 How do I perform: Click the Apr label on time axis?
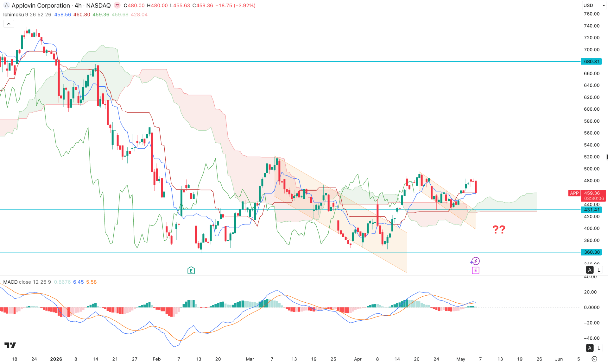[358, 359]
